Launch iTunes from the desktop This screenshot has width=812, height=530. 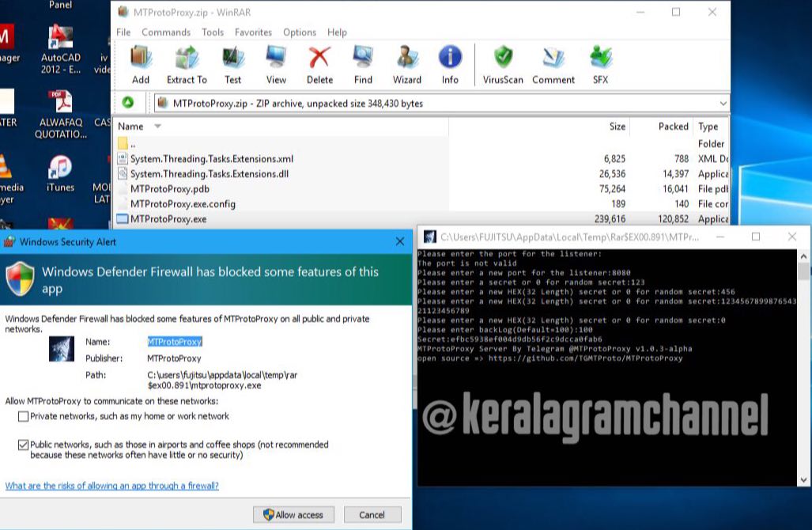point(61,173)
